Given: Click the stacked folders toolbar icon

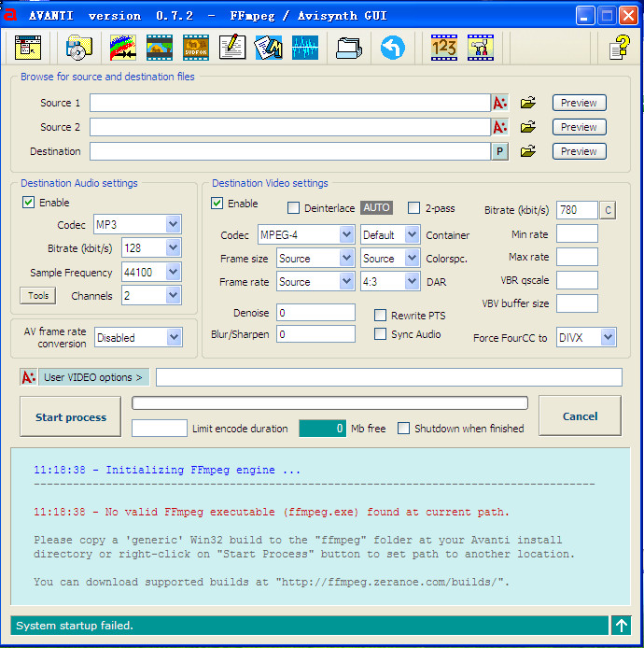Looking at the screenshot, I should pyautogui.click(x=349, y=48).
